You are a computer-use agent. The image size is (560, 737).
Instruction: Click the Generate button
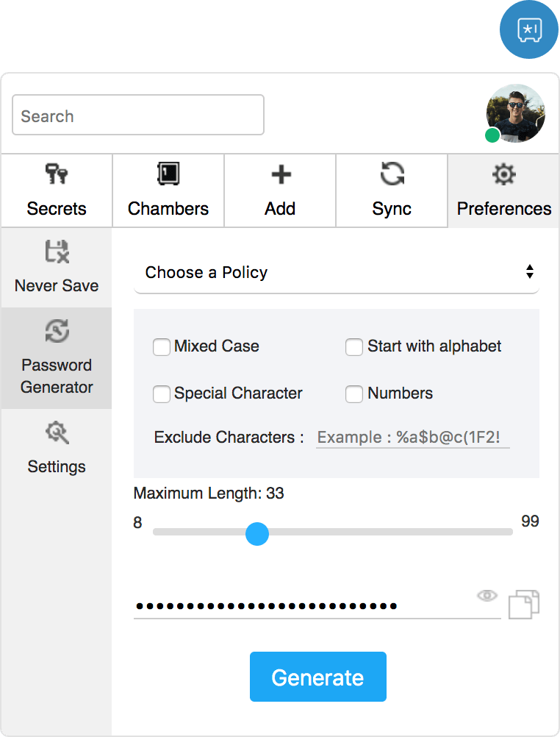(x=318, y=677)
